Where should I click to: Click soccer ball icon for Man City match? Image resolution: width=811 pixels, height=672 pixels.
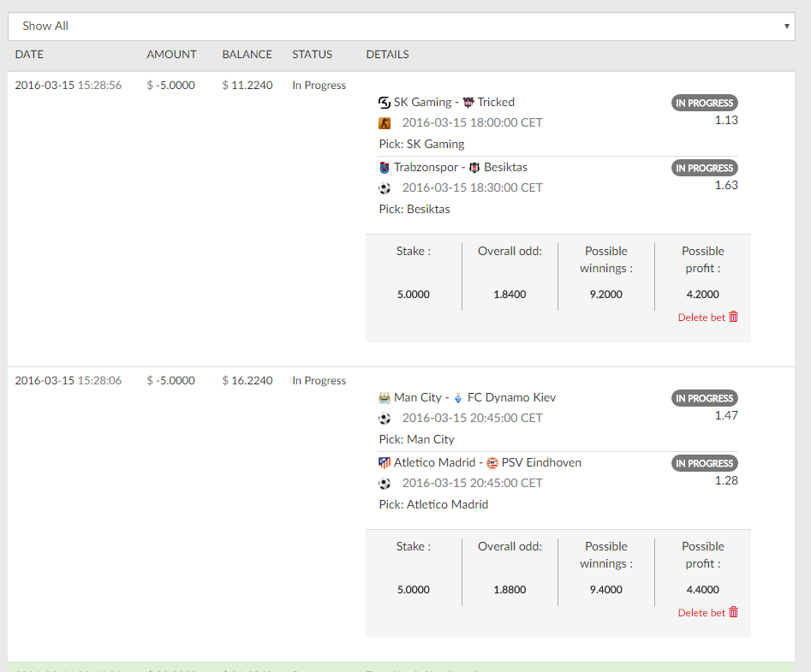(x=385, y=419)
